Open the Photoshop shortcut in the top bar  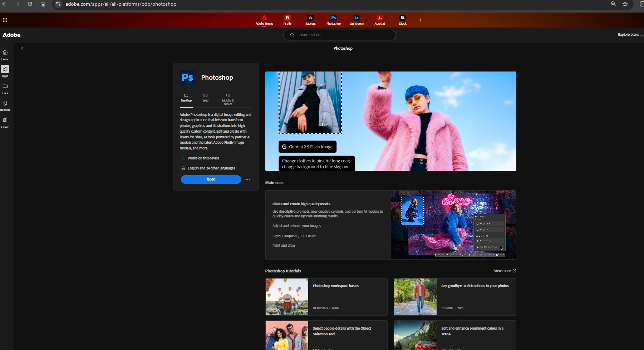(334, 20)
